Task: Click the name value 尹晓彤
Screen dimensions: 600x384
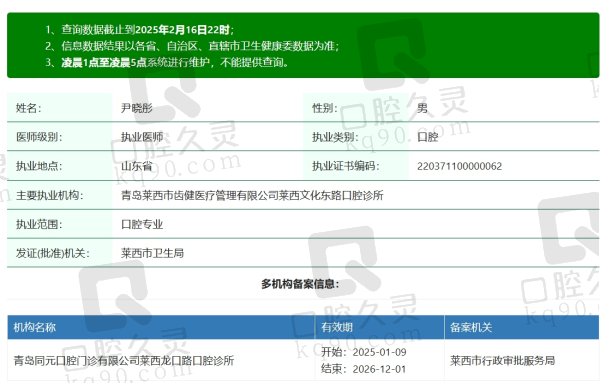Action: pyautogui.click(x=137, y=108)
